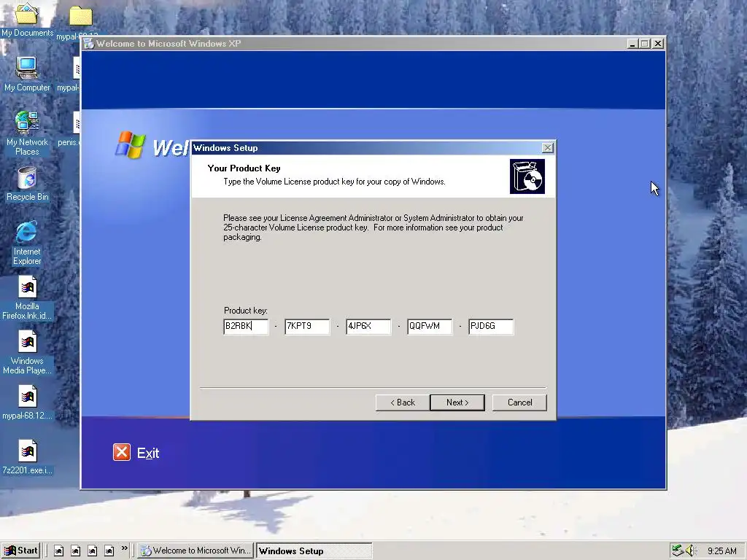This screenshot has height=560, width=747.
Task: Click the product key field containing PJD6G
Action: click(x=491, y=327)
